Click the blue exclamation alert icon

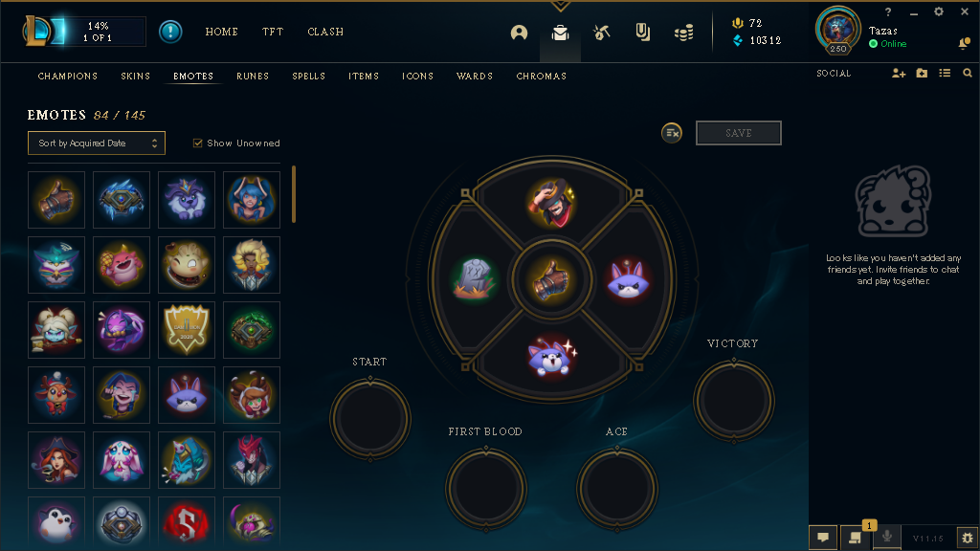pos(170,32)
